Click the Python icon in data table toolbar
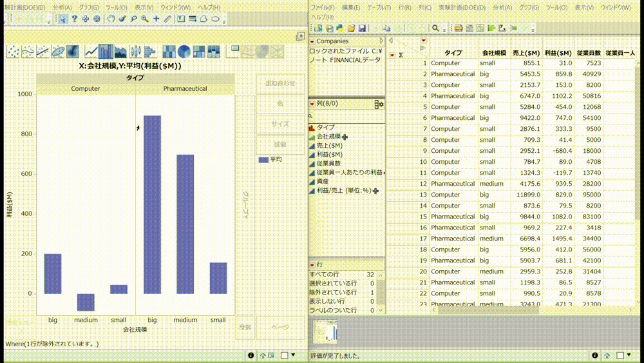The height and width of the screenshot is (363, 644). 340,28
